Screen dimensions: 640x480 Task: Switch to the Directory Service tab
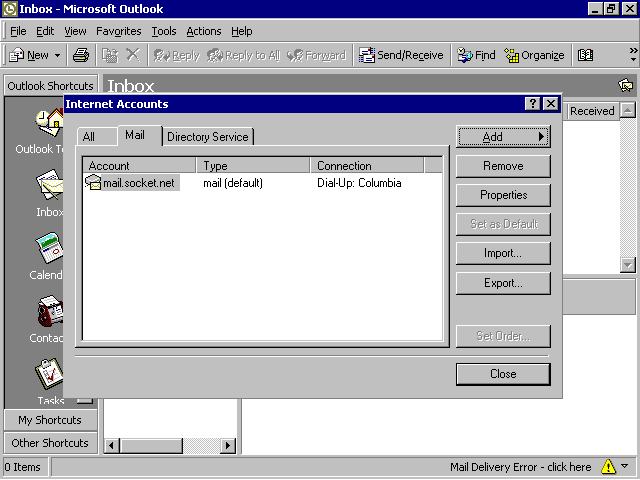[208, 136]
